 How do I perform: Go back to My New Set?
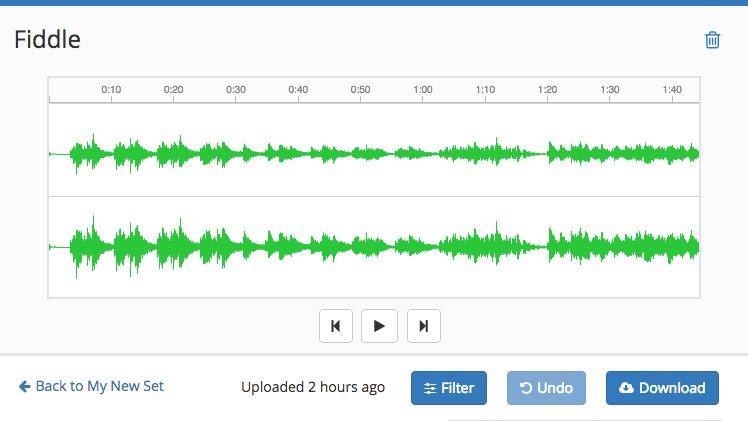pyautogui.click(x=91, y=386)
